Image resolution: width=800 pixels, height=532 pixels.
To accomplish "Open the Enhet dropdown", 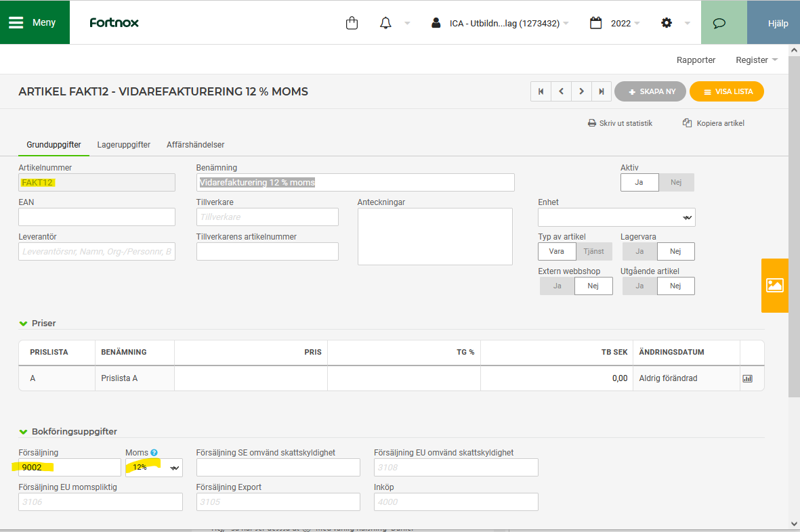I will 616,217.
